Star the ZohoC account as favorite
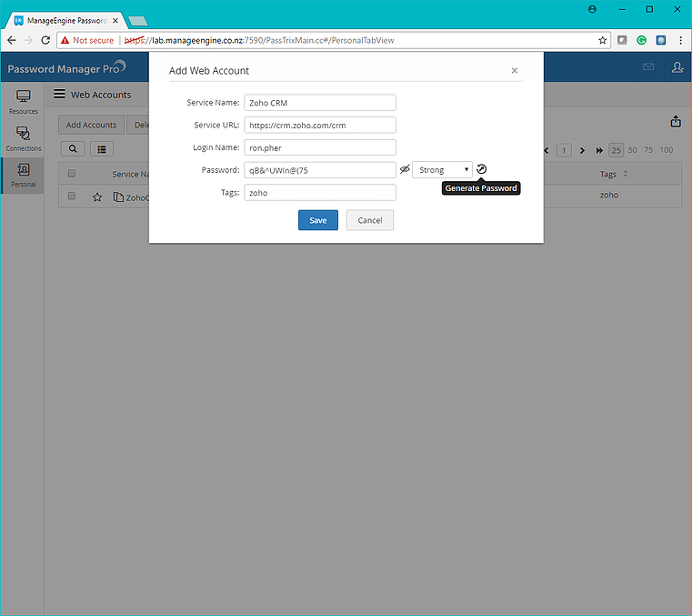This screenshot has width=692, height=616. pos(97,197)
